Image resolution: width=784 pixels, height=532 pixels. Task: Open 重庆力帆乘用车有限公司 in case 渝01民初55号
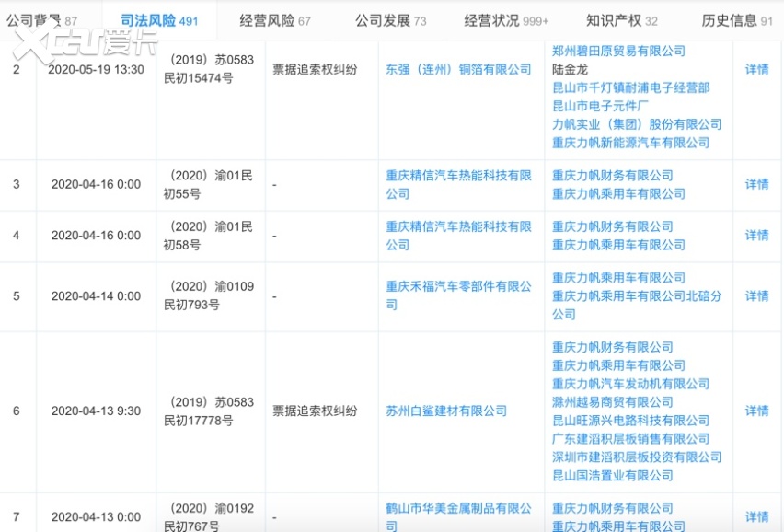click(618, 194)
